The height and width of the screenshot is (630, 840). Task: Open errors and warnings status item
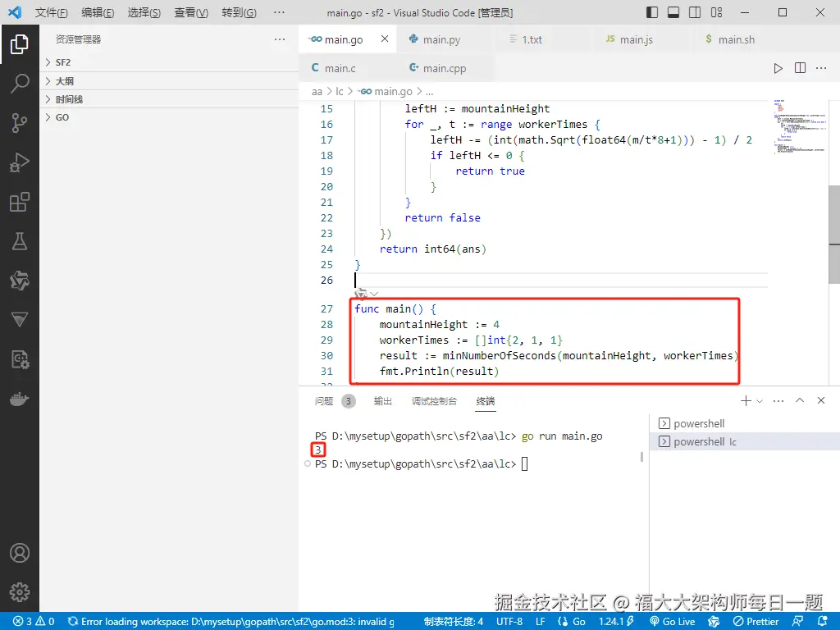click(34, 622)
